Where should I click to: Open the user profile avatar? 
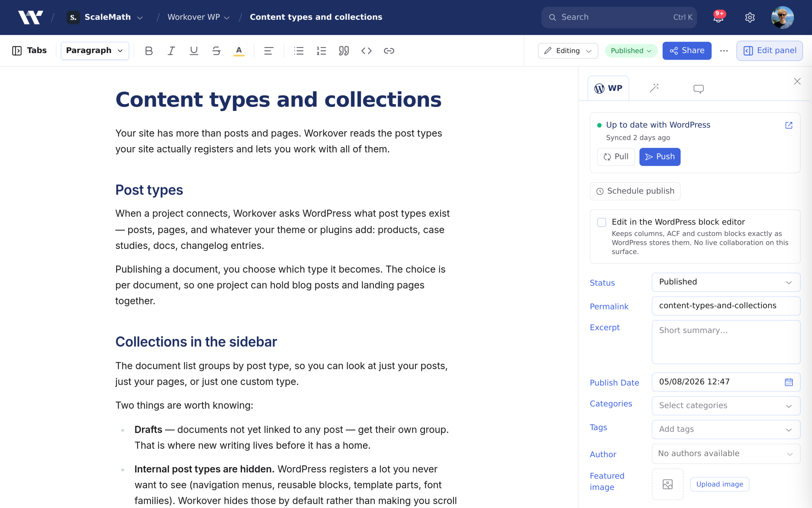(x=782, y=17)
